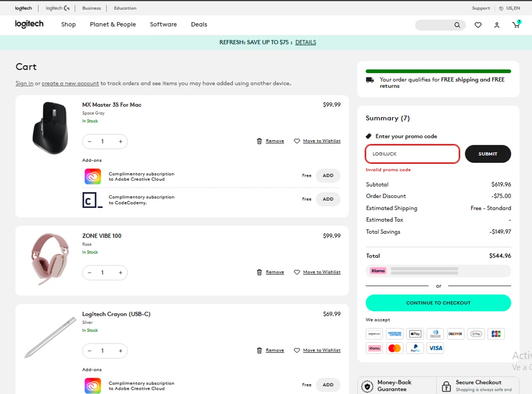Add Adobe Creative Cloud to MX Master 3S

pos(328,176)
